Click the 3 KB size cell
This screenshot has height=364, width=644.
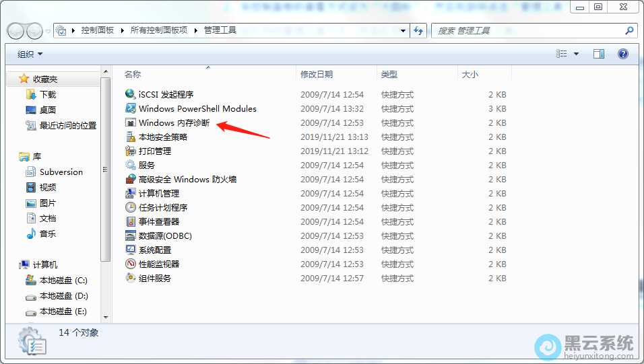pos(497,108)
